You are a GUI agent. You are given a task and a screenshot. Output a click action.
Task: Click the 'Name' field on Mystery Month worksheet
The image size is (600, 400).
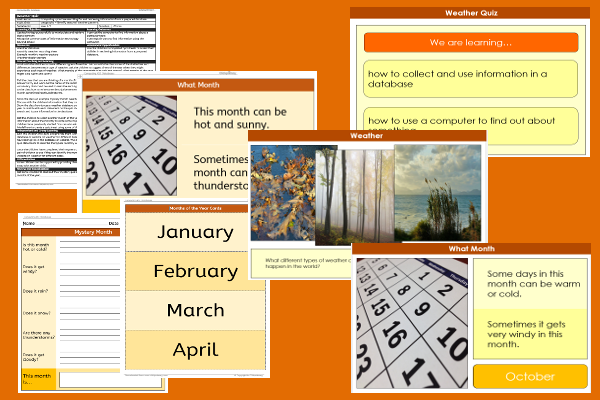pos(29,223)
